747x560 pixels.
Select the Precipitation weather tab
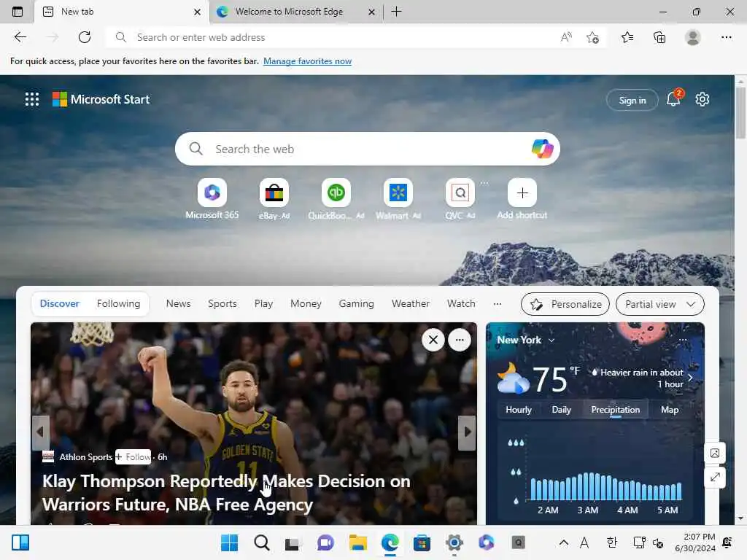tap(616, 410)
